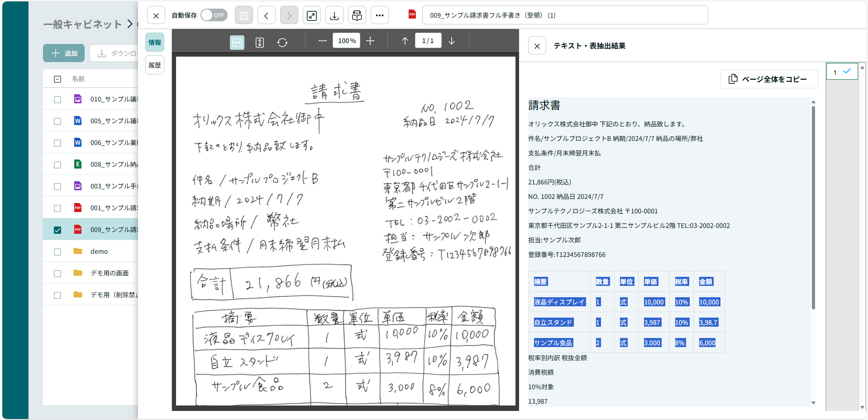Click the 追加 add button
Viewport: 868px width, 420px height.
pos(64,53)
